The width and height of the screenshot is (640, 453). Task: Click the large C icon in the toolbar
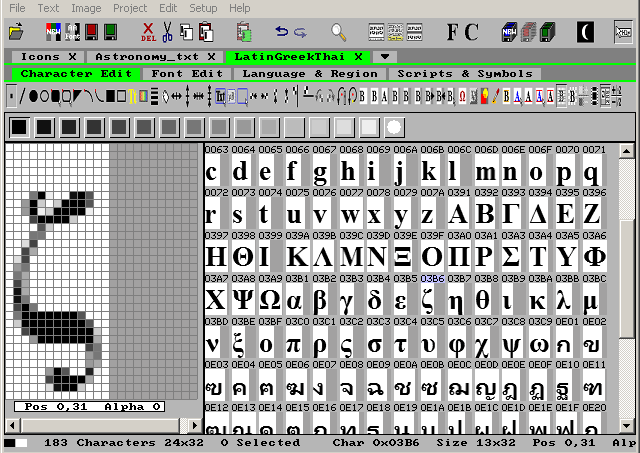click(x=471, y=32)
